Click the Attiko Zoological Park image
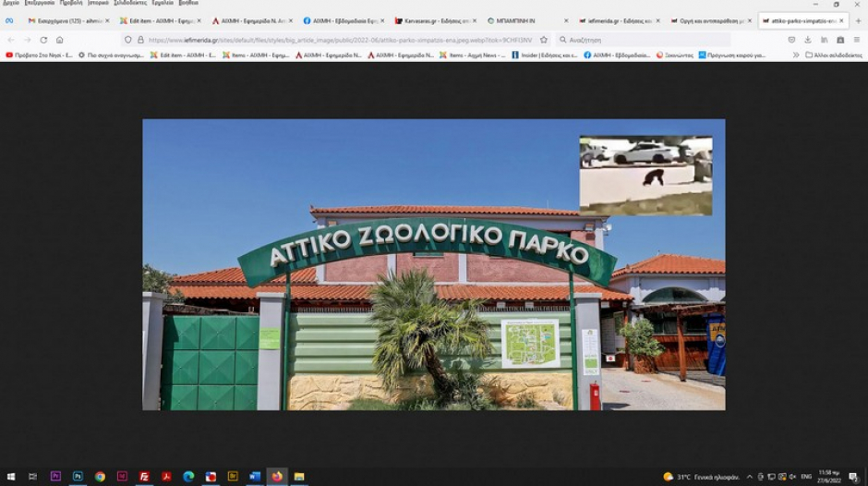Image resolution: width=868 pixels, height=486 pixels. 433,264
